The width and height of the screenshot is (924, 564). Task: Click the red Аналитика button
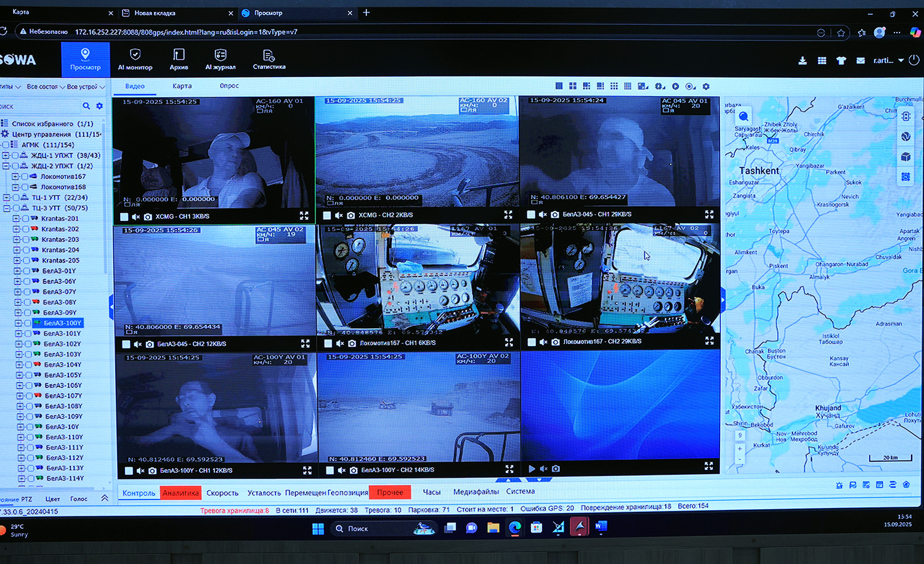[180, 493]
